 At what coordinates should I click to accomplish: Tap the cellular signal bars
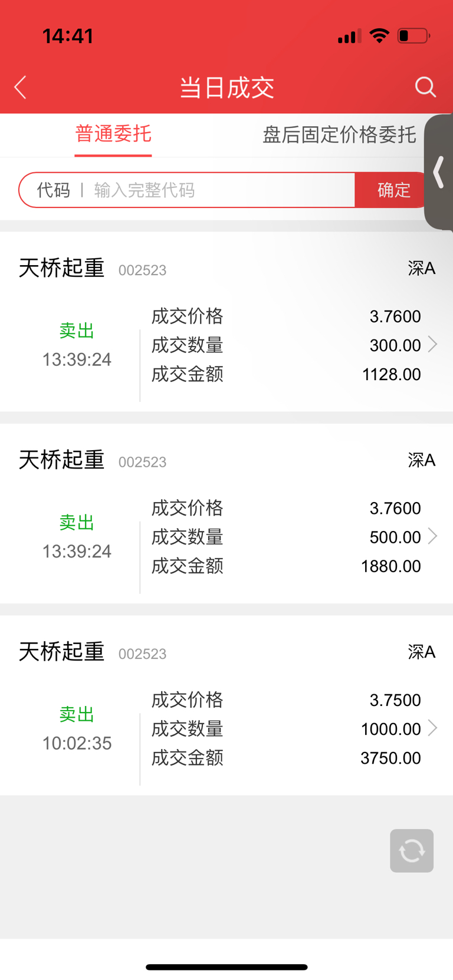[x=349, y=36]
